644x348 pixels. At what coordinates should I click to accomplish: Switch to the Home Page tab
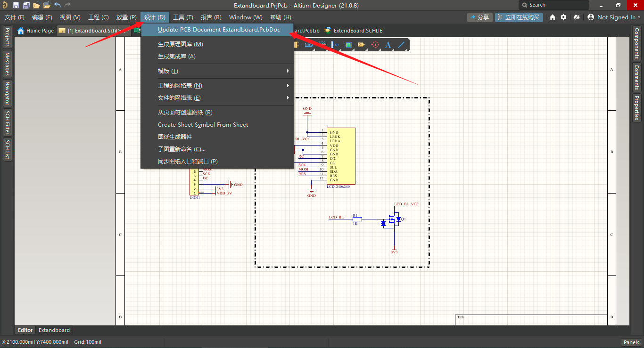tap(35, 31)
